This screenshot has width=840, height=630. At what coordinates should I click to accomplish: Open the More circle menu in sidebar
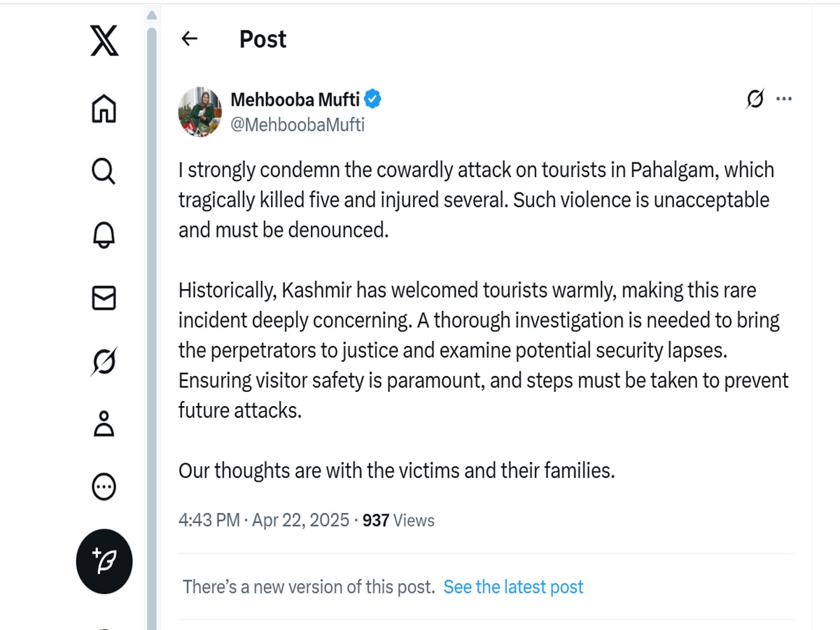pyautogui.click(x=104, y=486)
